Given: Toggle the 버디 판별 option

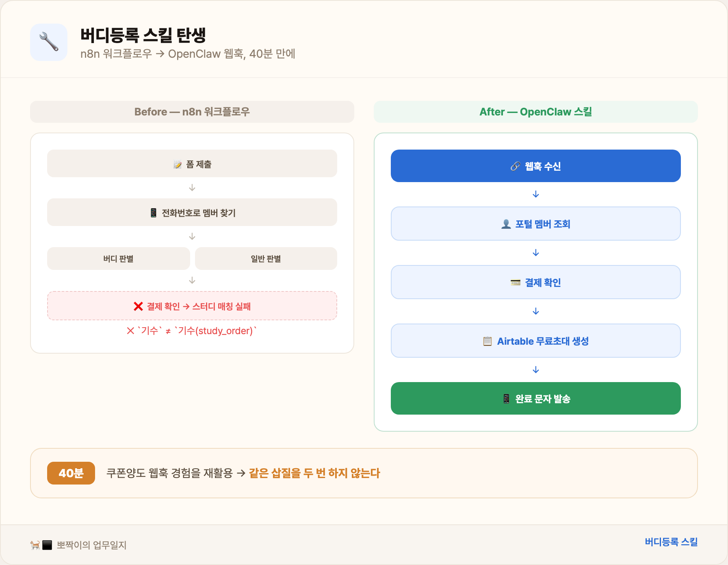Looking at the screenshot, I should (x=119, y=259).
